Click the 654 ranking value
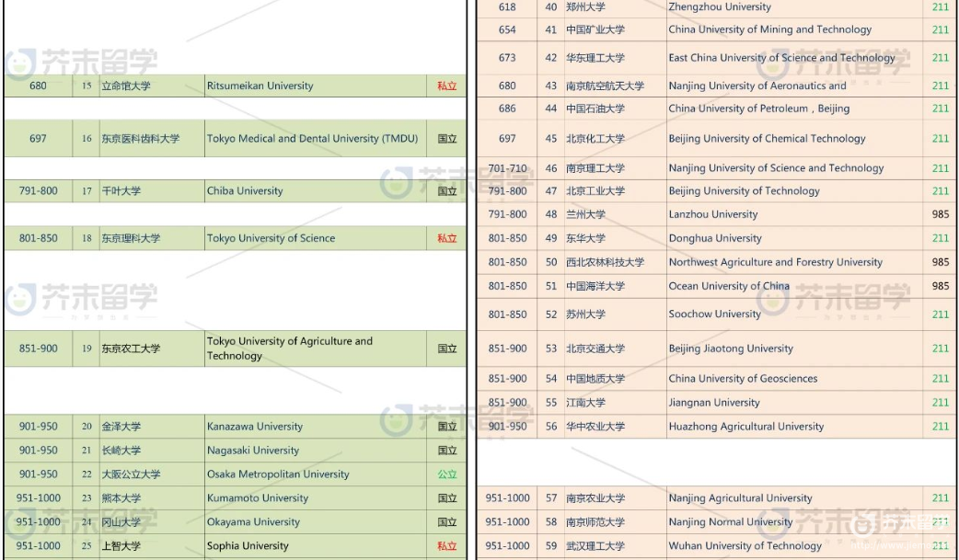This screenshot has height=560, width=959. (x=507, y=29)
